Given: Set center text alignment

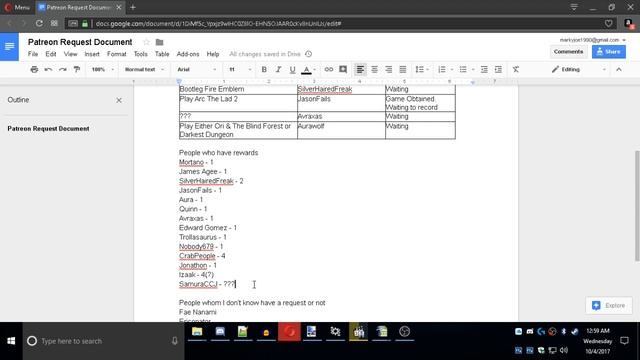Looking at the screenshot, I should [374, 69].
